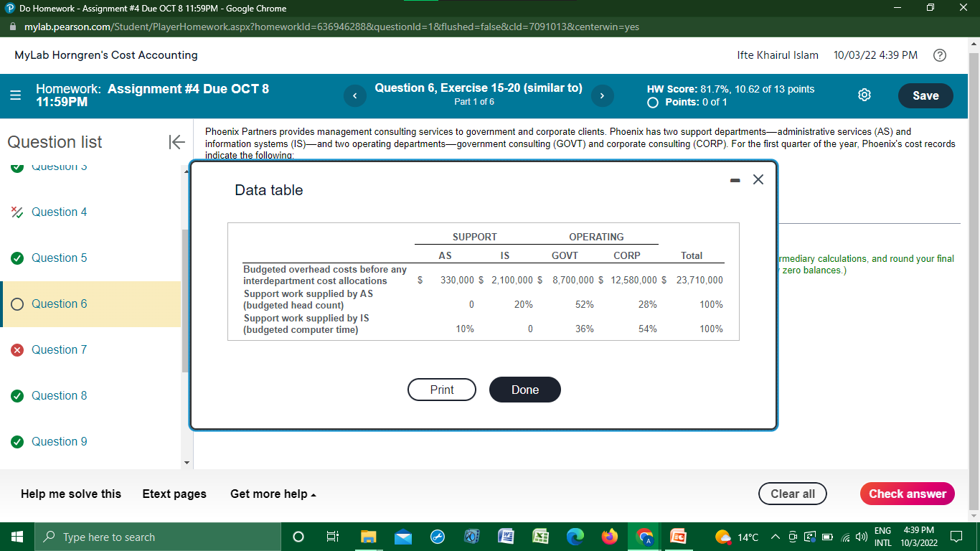Open Mail app from taskbar

(403, 537)
